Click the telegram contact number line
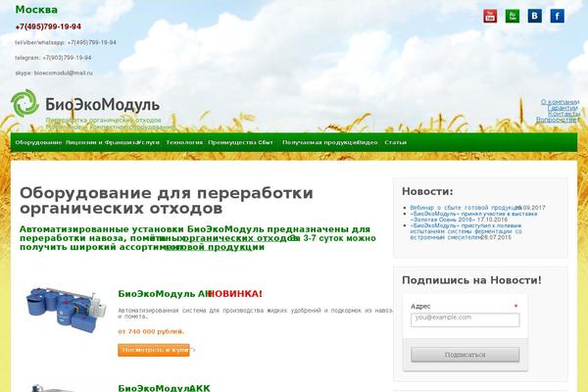The height and width of the screenshot is (392, 588). (53, 58)
